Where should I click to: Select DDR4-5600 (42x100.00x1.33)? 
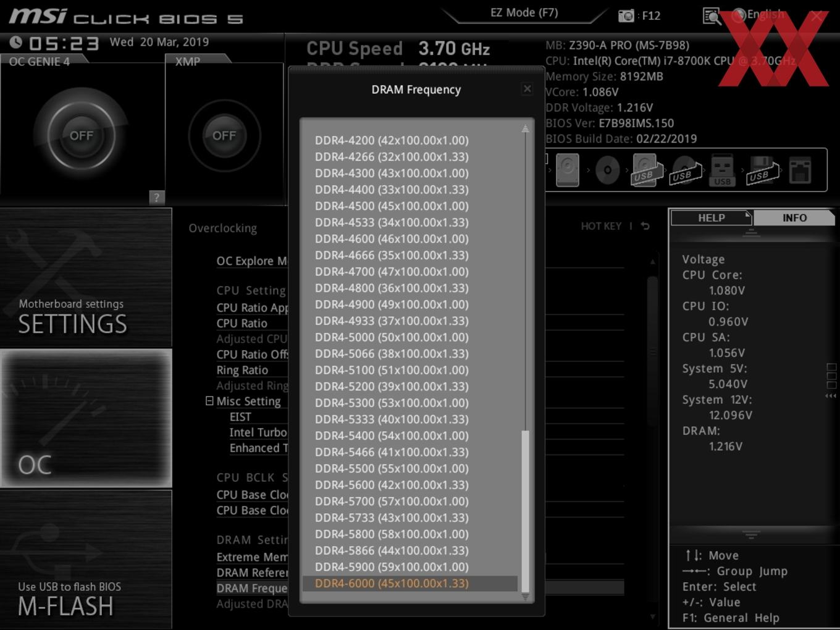pos(392,485)
